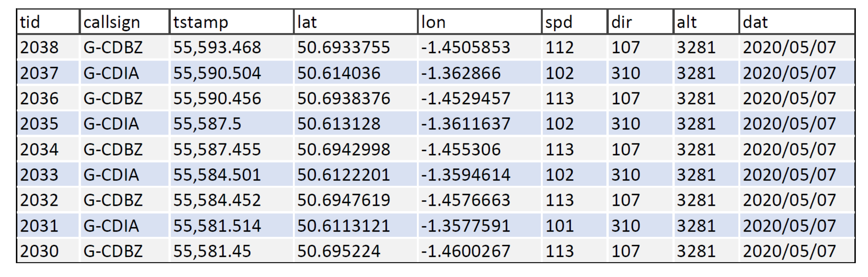Viewport: 868px width, 277px height.
Task: Click the spd header cell
Action: [x=575, y=22]
